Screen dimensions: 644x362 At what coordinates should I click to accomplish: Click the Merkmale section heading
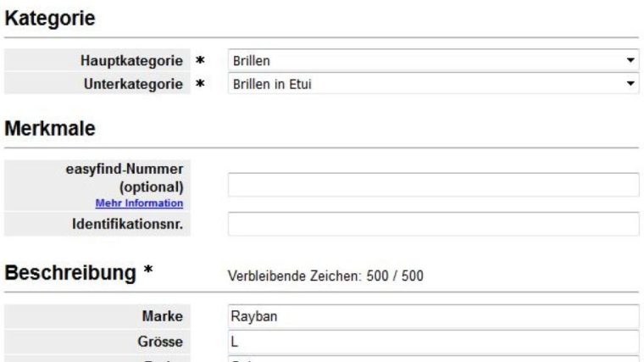tap(49, 129)
